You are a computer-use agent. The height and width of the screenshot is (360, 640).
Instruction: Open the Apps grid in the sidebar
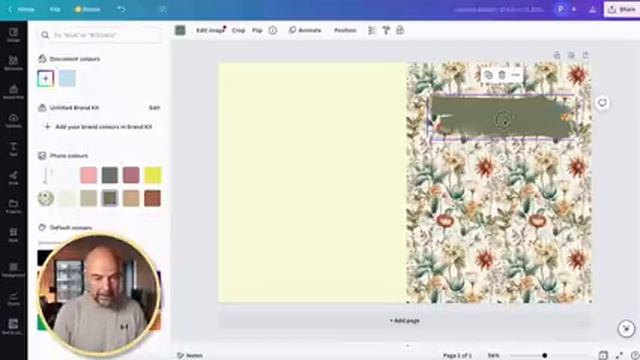13,235
